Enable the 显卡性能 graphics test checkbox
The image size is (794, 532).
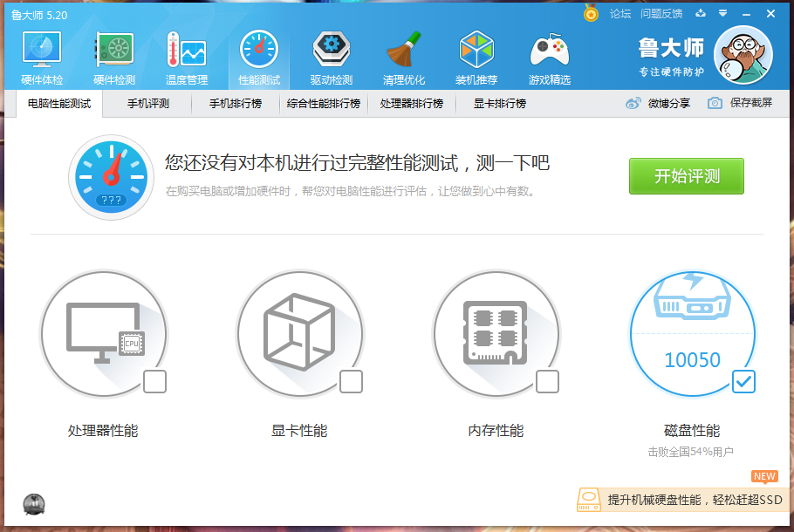[x=353, y=381]
